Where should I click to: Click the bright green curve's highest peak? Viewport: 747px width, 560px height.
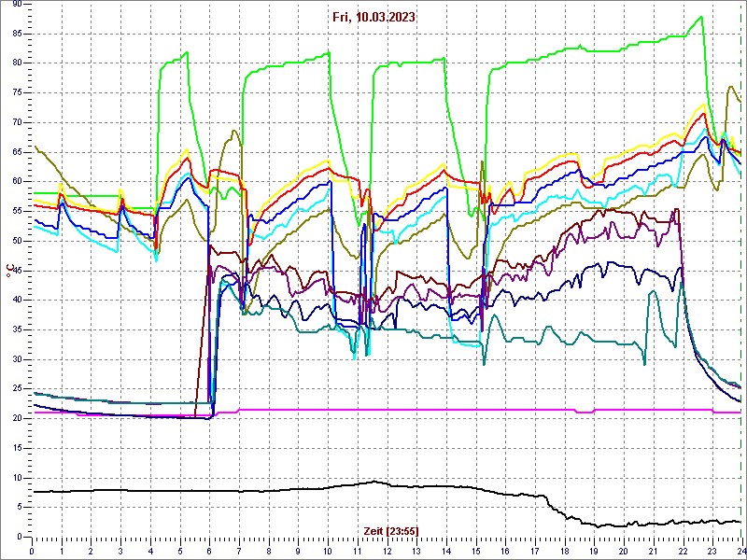[700, 17]
